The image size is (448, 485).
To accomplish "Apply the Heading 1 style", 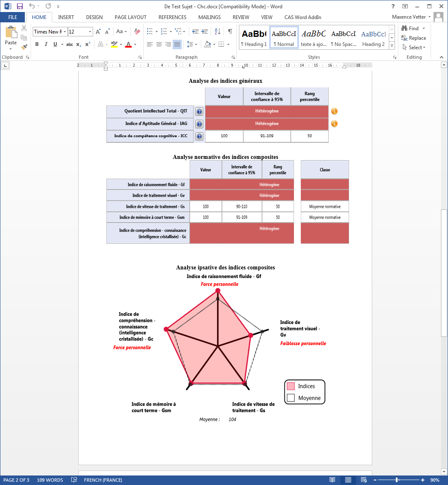I will coord(254,38).
